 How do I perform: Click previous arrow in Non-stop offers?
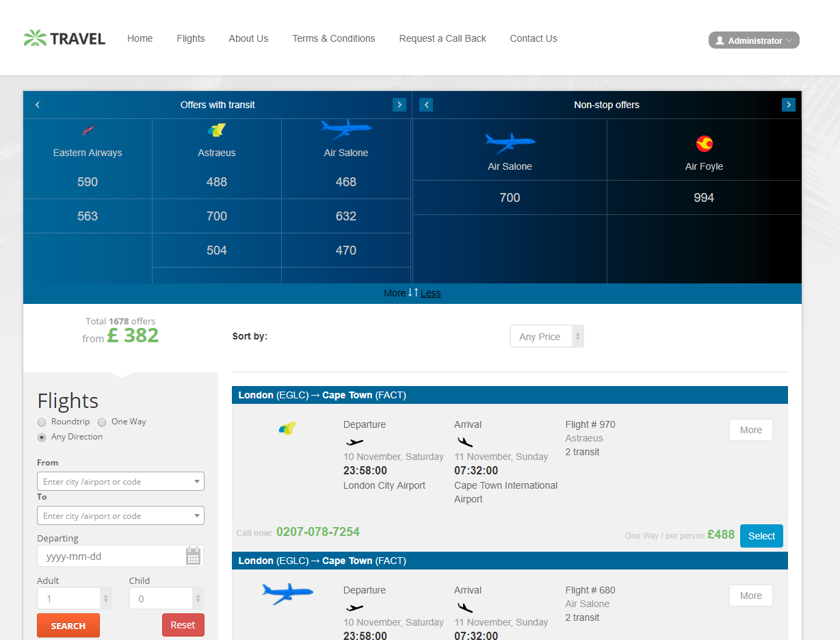pos(426,105)
